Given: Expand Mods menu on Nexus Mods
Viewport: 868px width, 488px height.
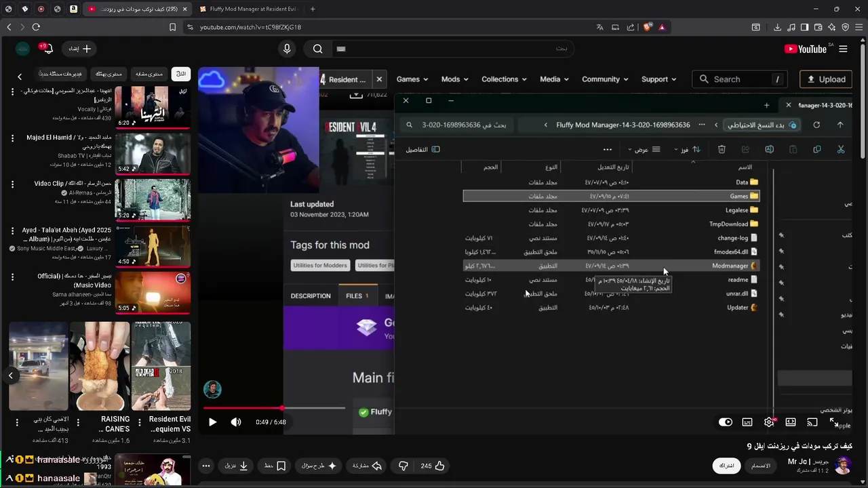Looking at the screenshot, I should point(455,79).
